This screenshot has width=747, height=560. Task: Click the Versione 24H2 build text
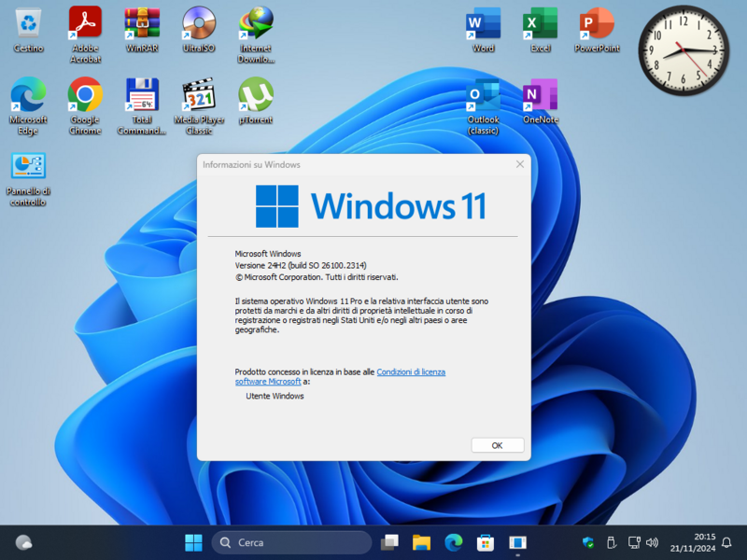pyautogui.click(x=301, y=265)
